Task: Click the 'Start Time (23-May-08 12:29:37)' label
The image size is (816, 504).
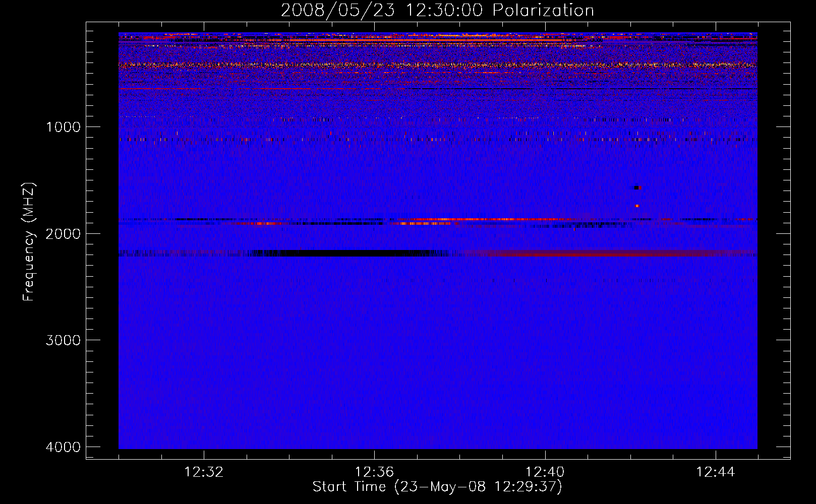Action: pyautogui.click(x=437, y=487)
